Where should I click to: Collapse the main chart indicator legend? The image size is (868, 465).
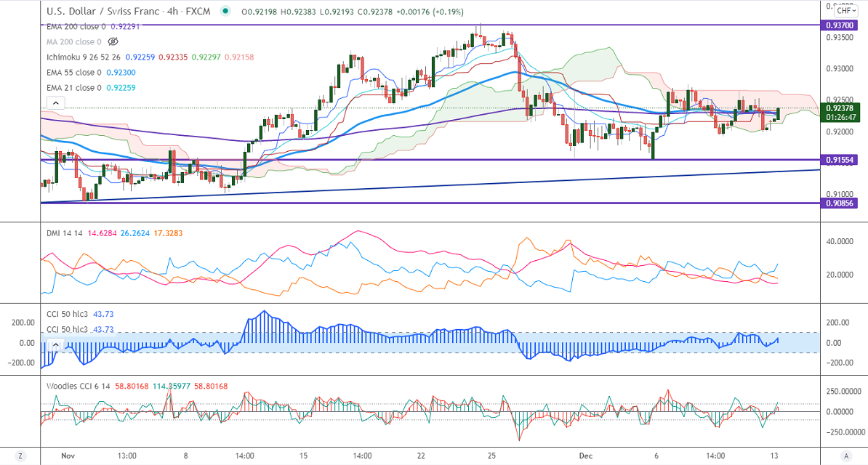tap(56, 102)
